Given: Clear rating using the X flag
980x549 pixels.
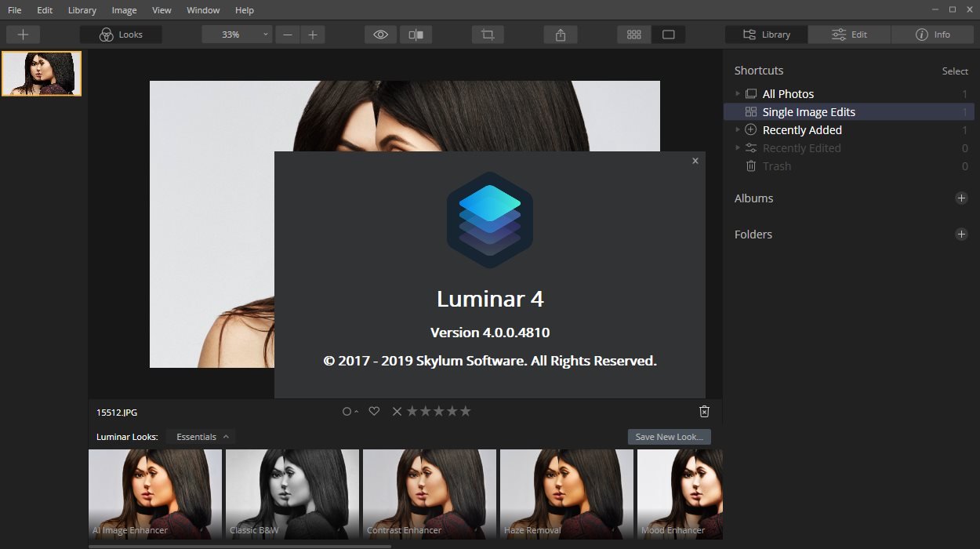Looking at the screenshot, I should point(397,411).
